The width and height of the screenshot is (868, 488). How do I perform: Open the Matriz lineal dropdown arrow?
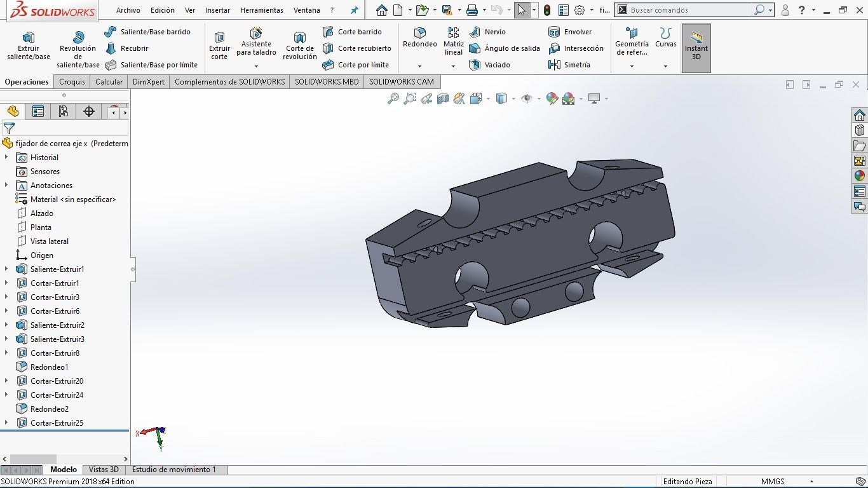tap(453, 66)
